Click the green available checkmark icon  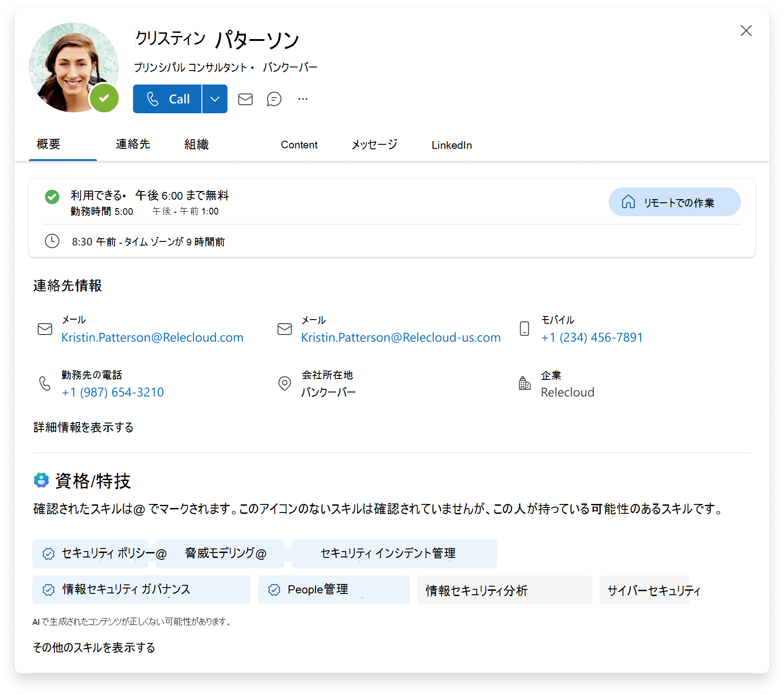[x=52, y=196]
